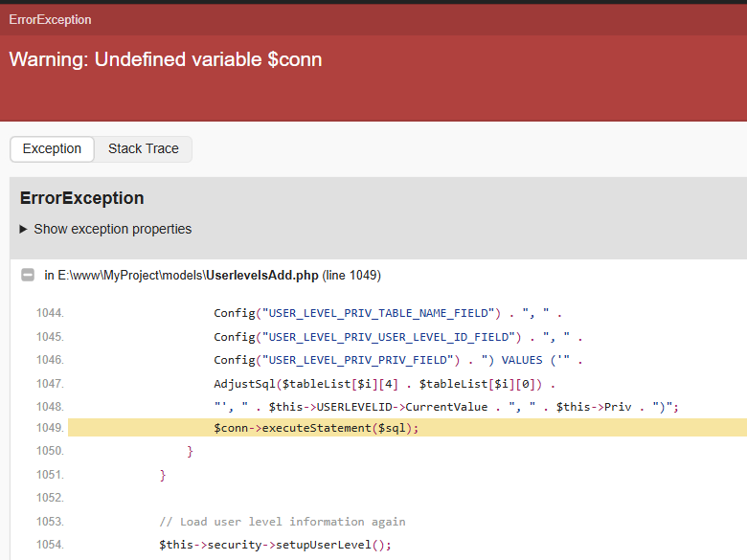Click the Warning: Undefined variable $conn message
The height and width of the screenshot is (560, 747).
[166, 59]
